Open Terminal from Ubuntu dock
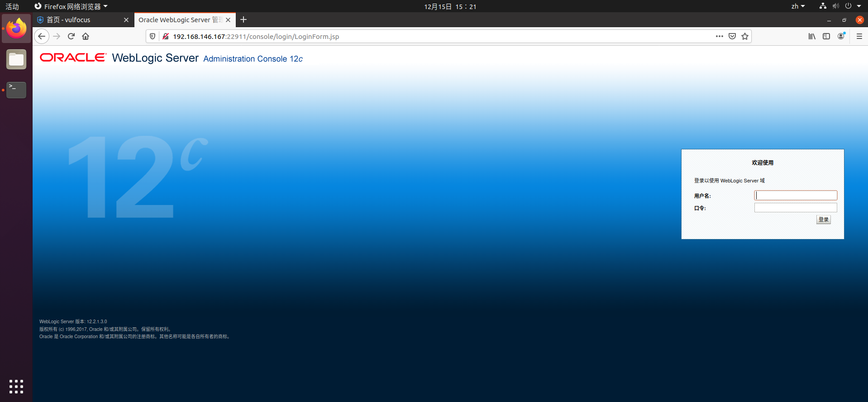 coord(16,90)
